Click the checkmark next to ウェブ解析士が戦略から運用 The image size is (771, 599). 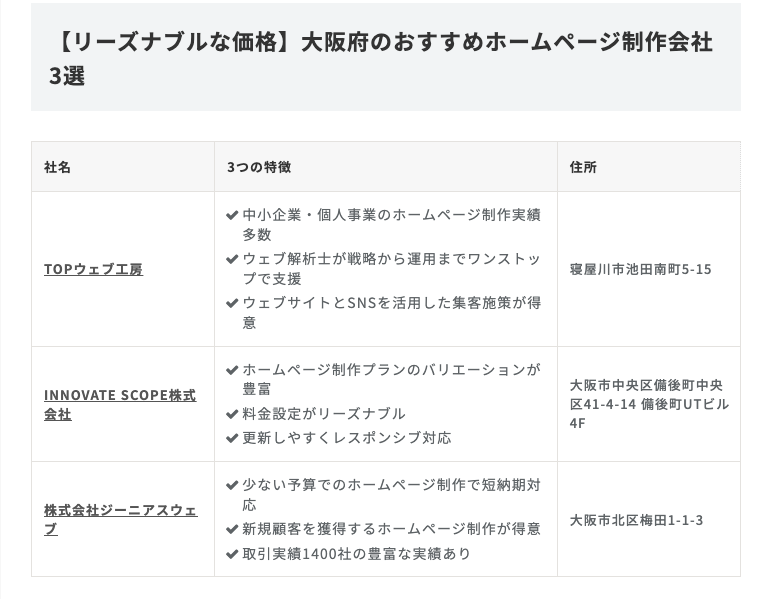tap(233, 258)
